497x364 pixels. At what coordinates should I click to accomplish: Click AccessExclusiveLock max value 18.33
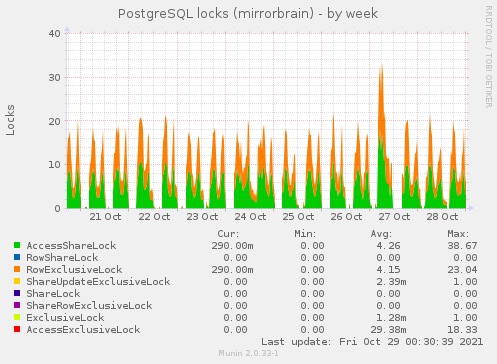pos(462,330)
